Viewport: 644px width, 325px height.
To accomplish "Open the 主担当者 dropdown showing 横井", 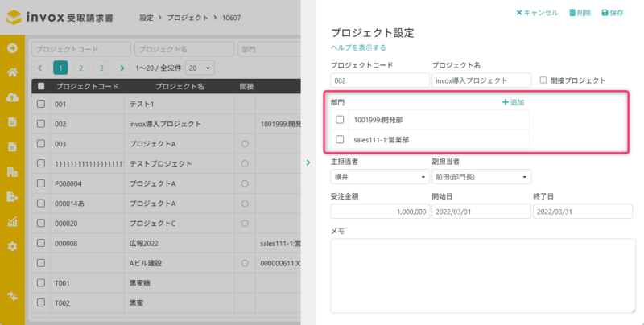I will pyautogui.click(x=379, y=177).
